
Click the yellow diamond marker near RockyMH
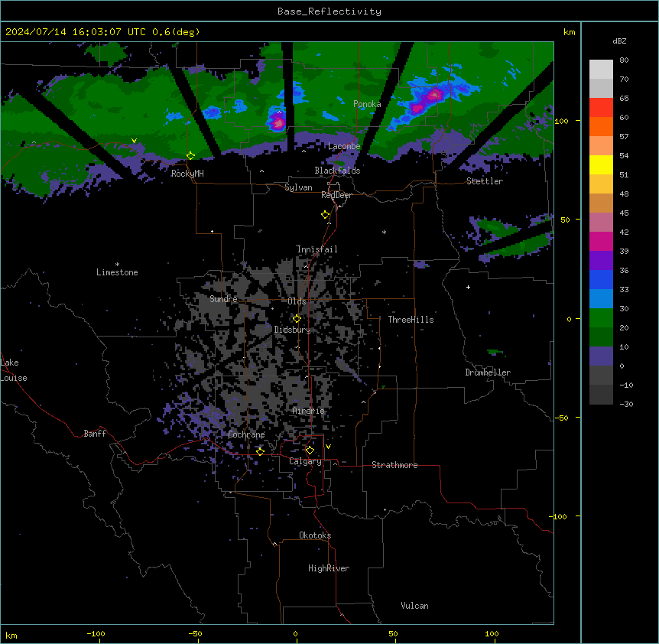(x=190, y=156)
